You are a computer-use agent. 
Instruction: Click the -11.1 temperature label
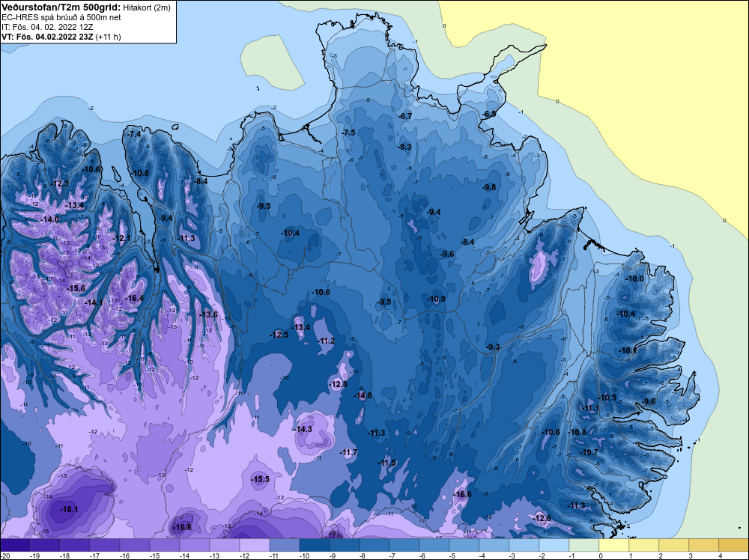(x=590, y=408)
